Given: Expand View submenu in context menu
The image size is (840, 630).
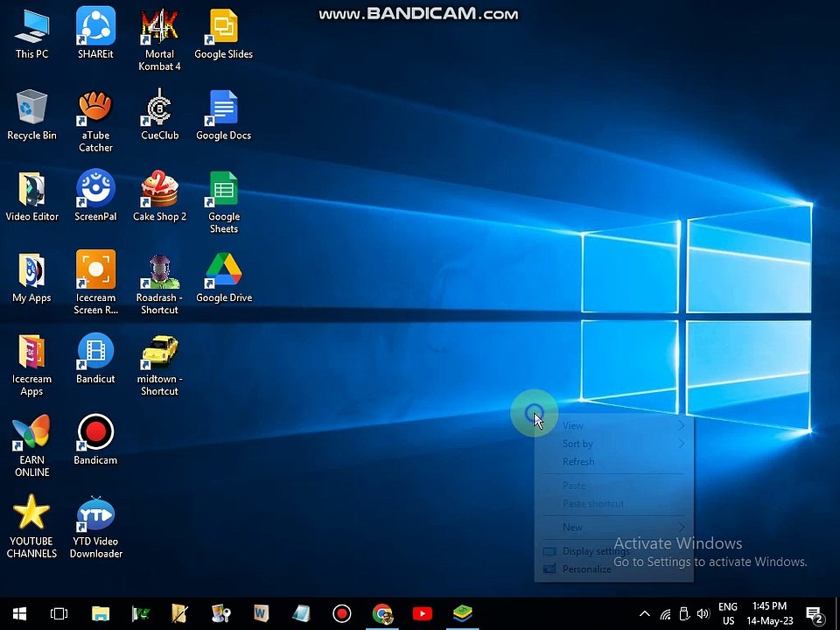Looking at the screenshot, I should pyautogui.click(x=614, y=425).
